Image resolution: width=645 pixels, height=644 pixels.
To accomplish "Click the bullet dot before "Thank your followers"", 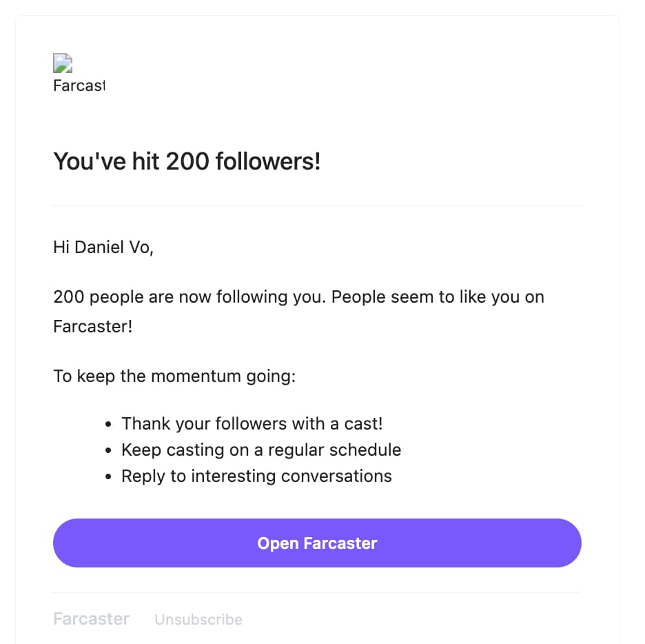I will point(109,424).
